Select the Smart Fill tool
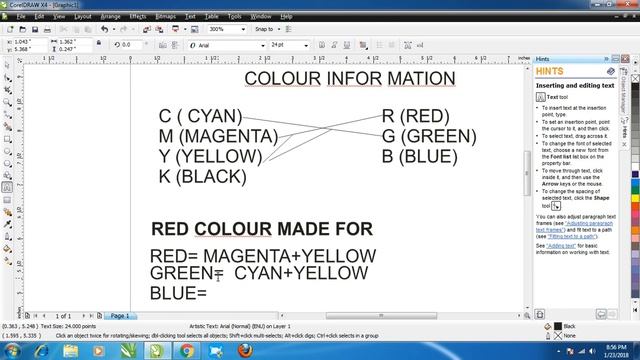 7,127
